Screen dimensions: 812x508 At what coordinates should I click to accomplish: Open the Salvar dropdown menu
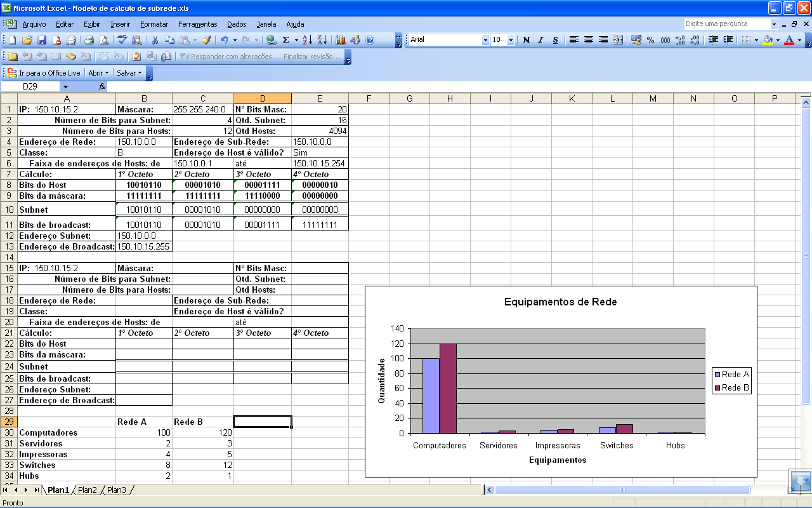pyautogui.click(x=129, y=73)
